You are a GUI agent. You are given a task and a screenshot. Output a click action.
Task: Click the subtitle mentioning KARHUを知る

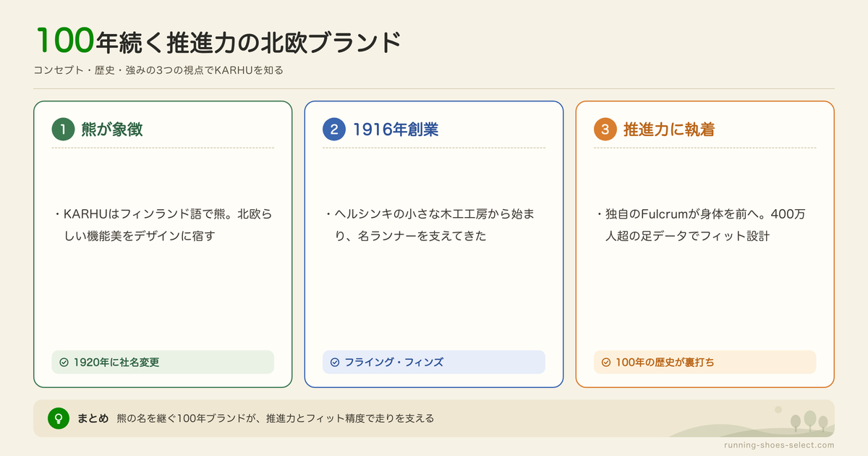click(158, 70)
